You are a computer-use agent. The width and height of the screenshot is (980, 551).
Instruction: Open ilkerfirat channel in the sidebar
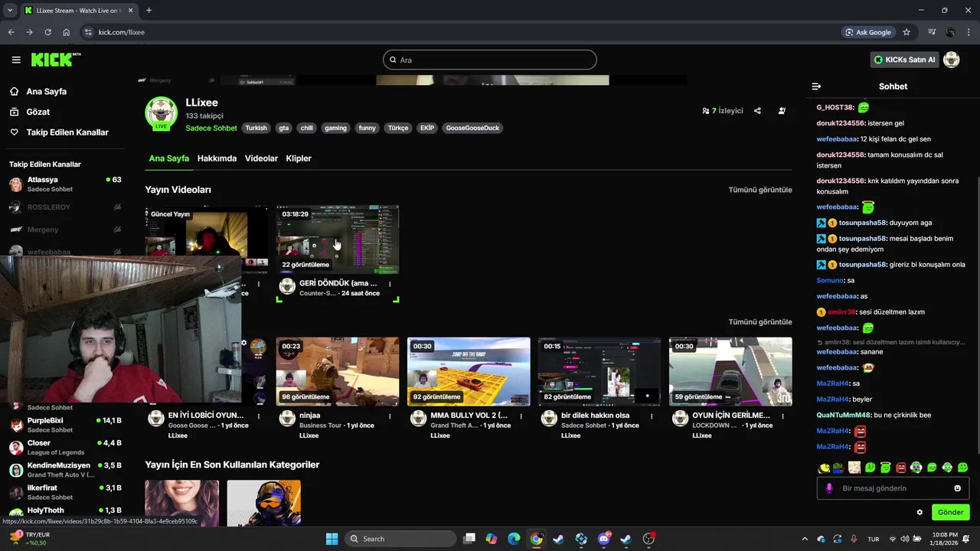pyautogui.click(x=65, y=492)
